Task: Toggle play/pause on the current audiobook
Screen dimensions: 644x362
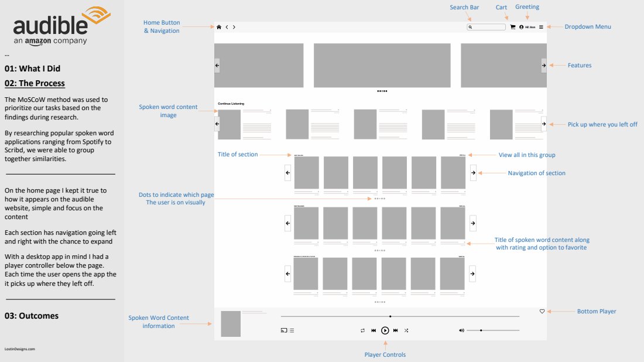Action: (385, 330)
